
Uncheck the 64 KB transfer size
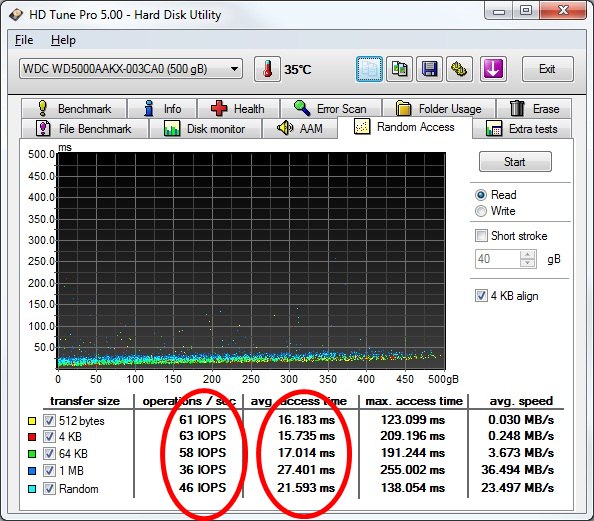click(x=49, y=453)
